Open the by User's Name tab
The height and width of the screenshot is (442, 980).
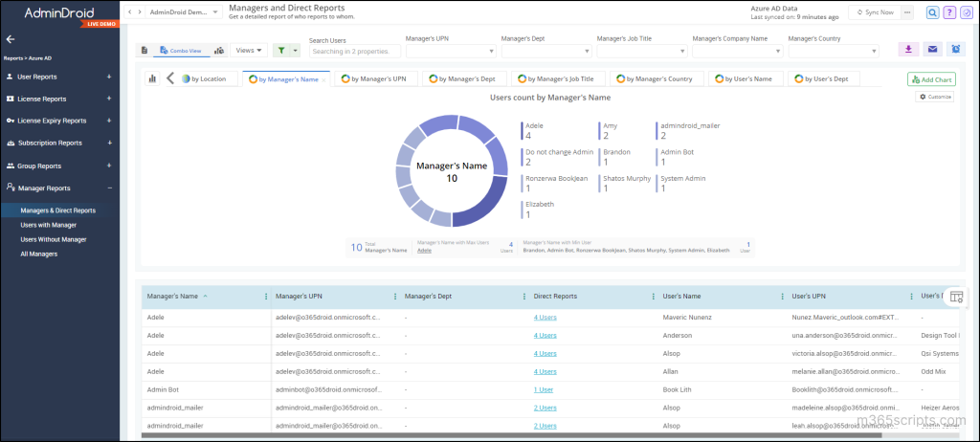tap(745, 78)
